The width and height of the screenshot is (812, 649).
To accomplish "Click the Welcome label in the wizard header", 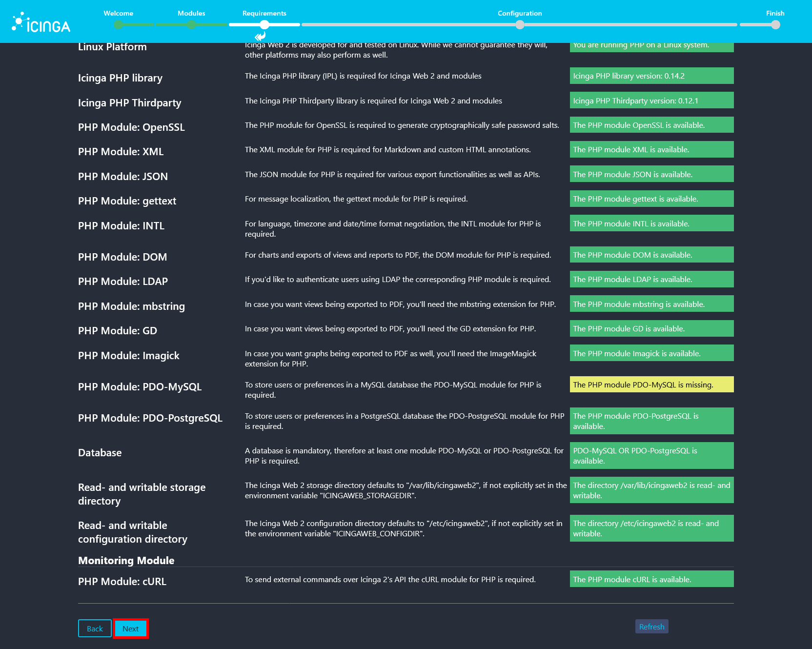I will [118, 13].
